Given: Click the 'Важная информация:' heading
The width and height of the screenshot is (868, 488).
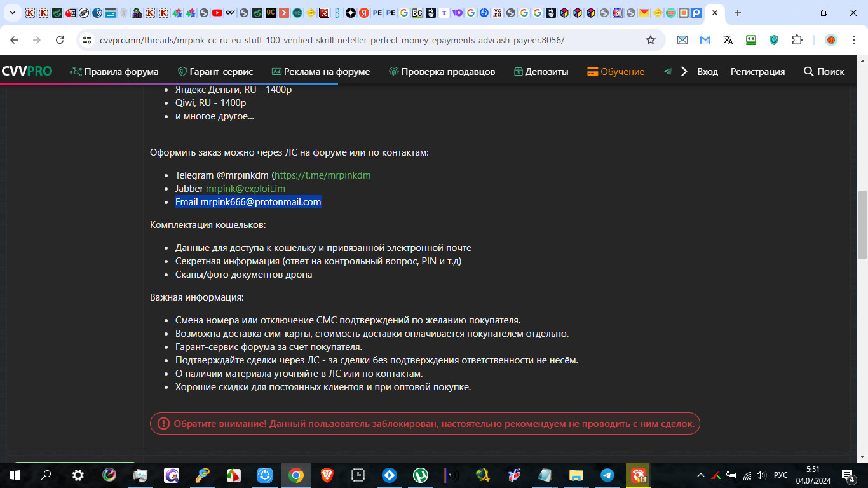Looking at the screenshot, I should click(x=197, y=297).
